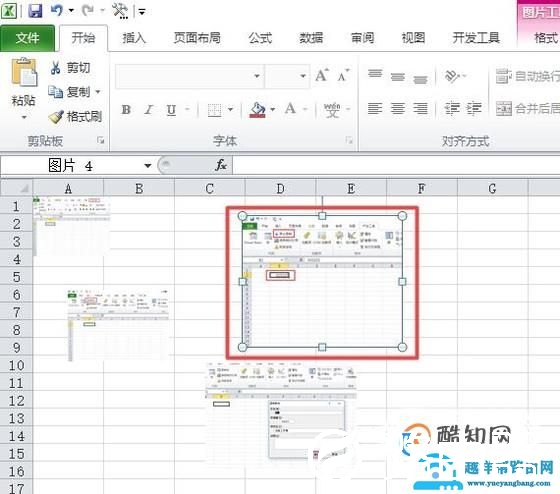The image size is (560, 494).
Task: Open the 剪贴板 dialog launcher
Action: pos(101,140)
